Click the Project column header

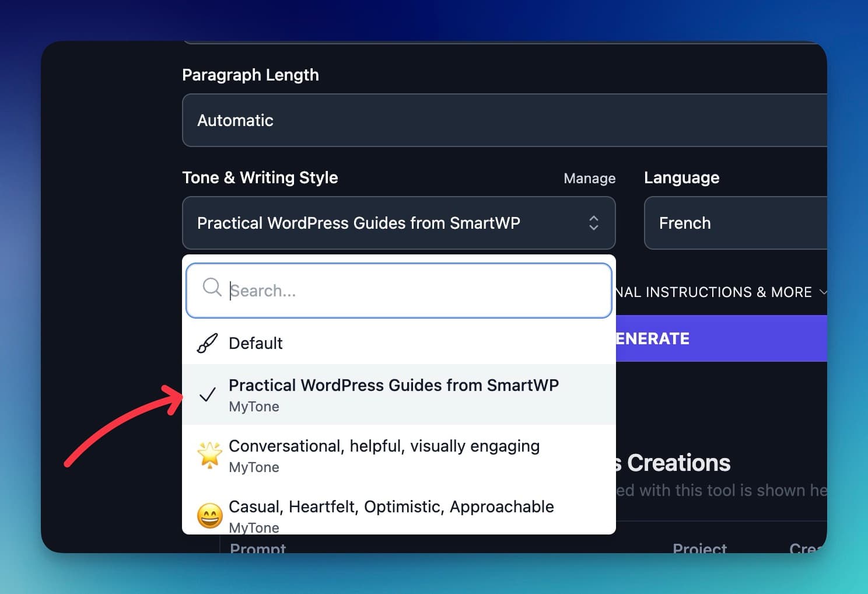(699, 547)
